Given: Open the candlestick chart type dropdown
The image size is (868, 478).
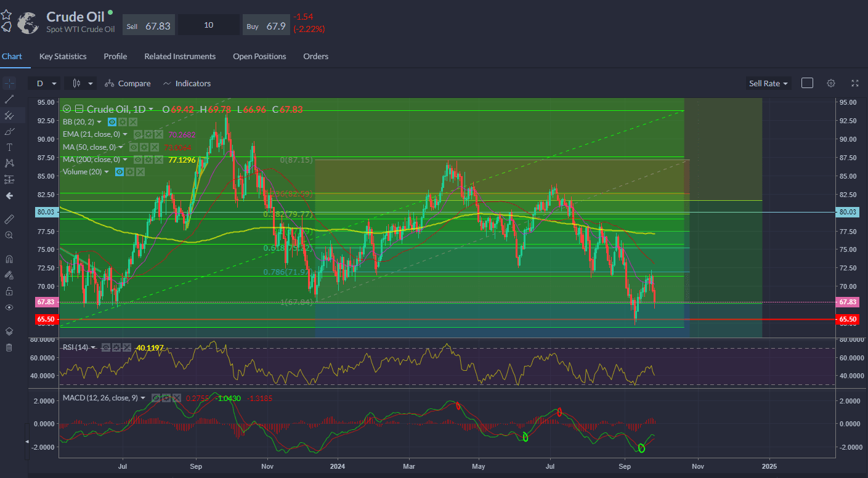Looking at the screenshot, I should coord(83,83).
